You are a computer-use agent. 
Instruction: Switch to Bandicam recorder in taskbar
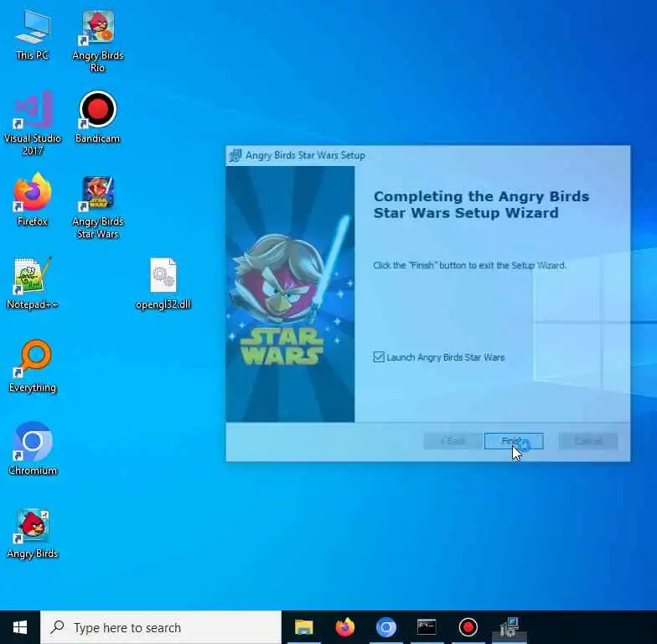click(x=468, y=627)
